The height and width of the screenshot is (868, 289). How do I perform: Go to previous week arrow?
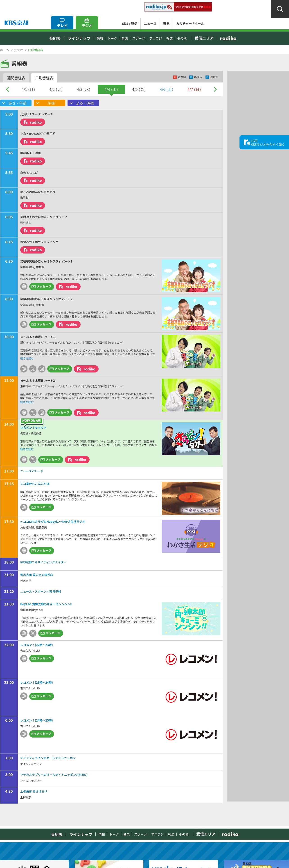tap(7, 89)
